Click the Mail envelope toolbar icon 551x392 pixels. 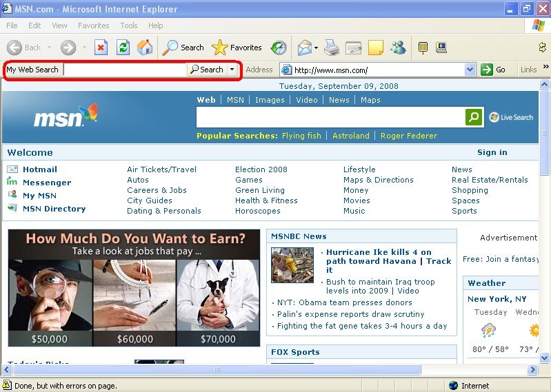(304, 48)
